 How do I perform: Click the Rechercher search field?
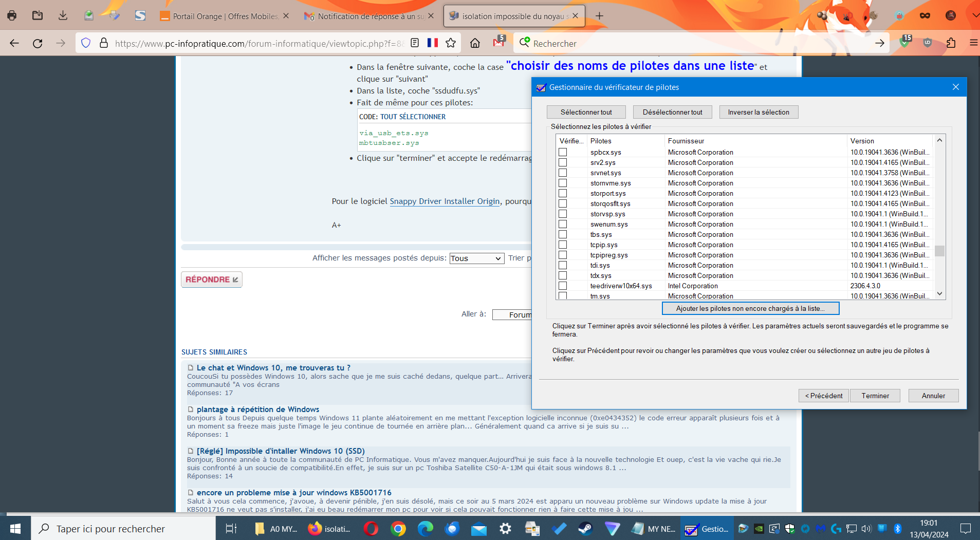point(701,43)
